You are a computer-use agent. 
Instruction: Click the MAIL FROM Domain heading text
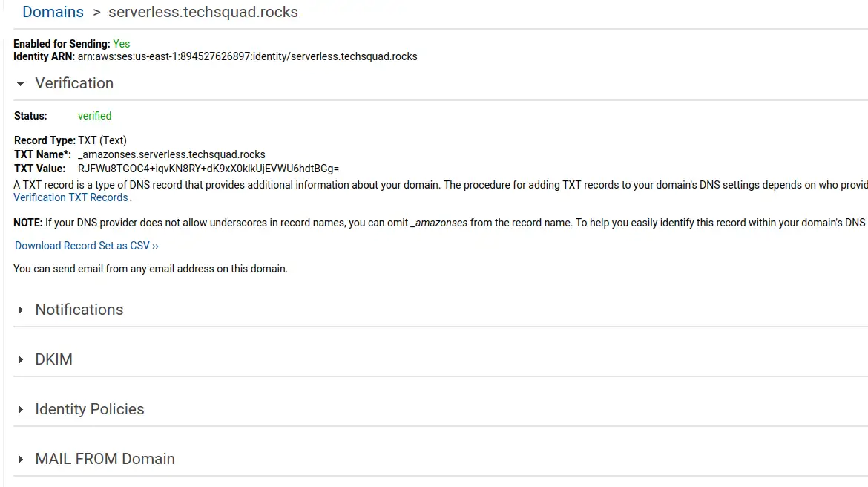pos(105,460)
